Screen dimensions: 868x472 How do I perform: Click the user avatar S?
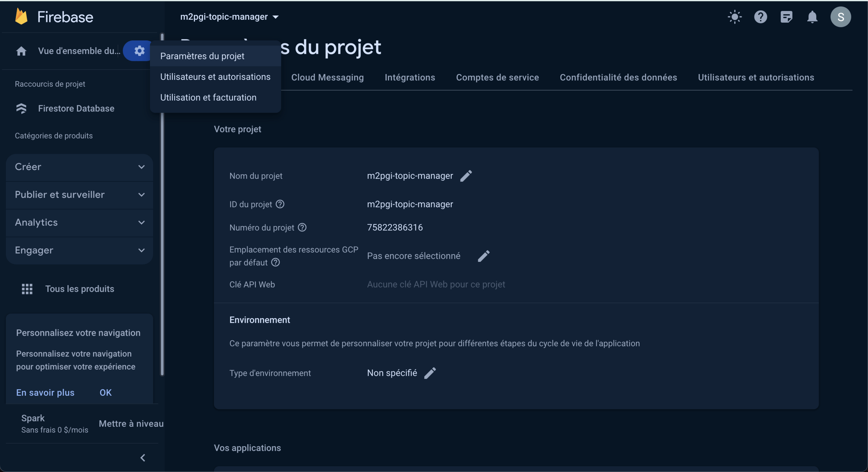tap(840, 17)
